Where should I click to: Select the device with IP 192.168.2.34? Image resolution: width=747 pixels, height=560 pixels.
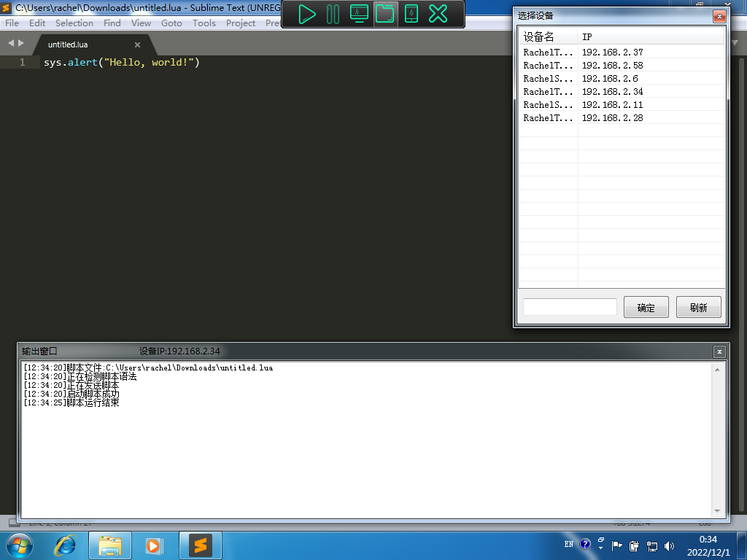click(613, 92)
